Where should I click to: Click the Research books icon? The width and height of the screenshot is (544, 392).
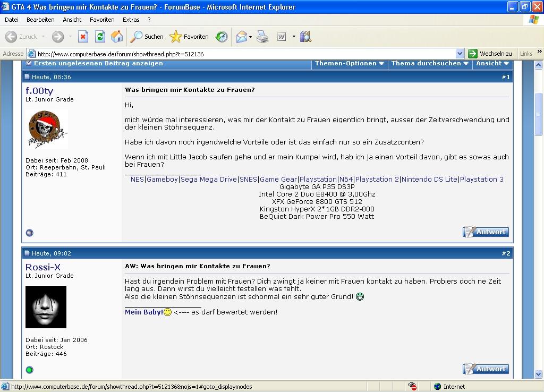[x=305, y=37]
